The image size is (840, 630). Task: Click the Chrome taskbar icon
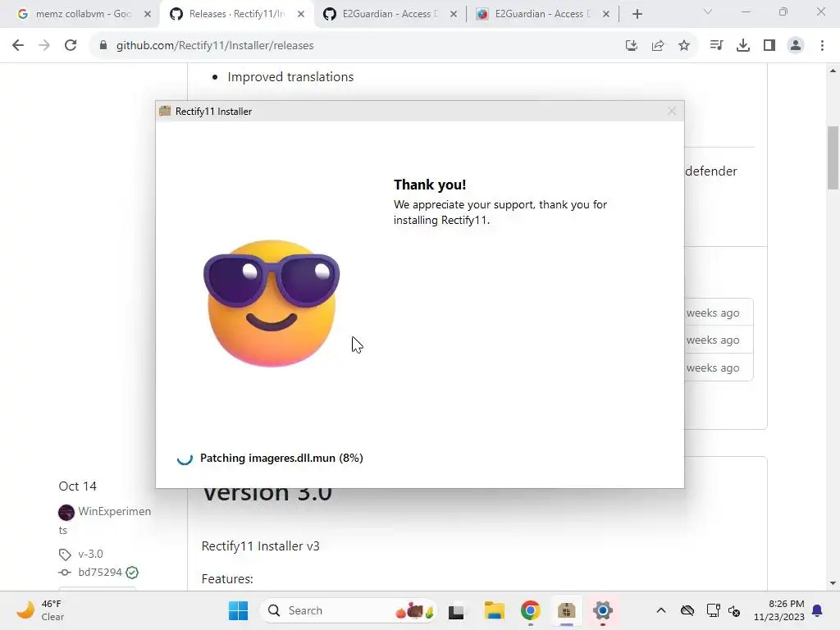click(531, 610)
